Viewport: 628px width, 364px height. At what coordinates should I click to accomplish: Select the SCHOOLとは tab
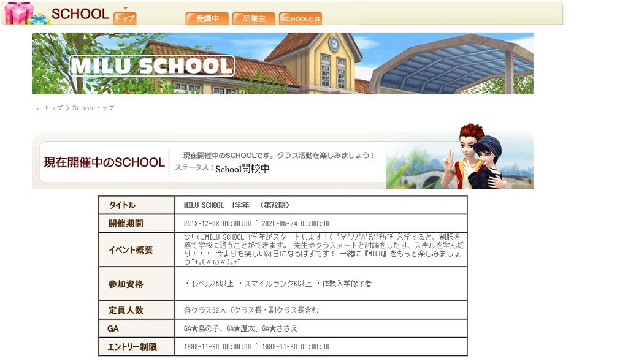coord(300,18)
